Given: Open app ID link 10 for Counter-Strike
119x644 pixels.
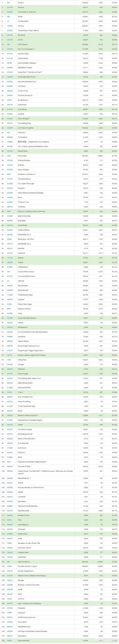Looking at the screenshot, I should (x=8, y=21).
